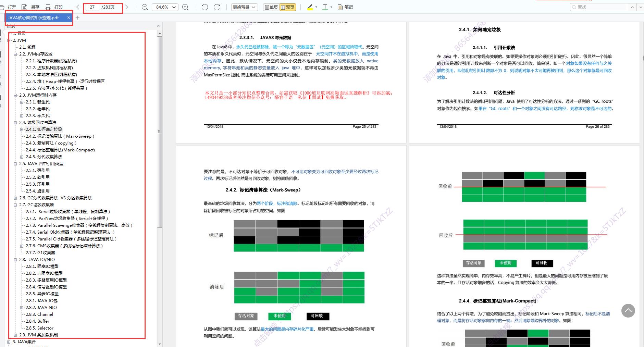Open outline entry 2.1. 线程
This screenshot has width=644, height=347.
pos(27,47)
